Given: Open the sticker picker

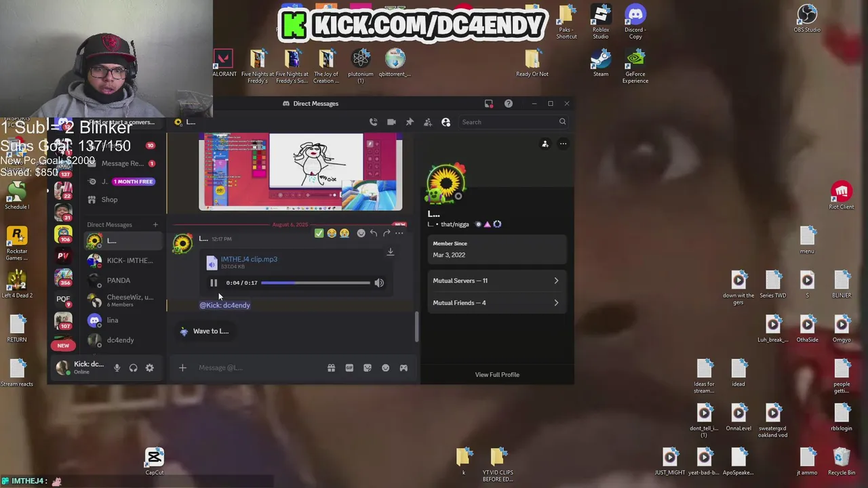Looking at the screenshot, I should [x=368, y=368].
